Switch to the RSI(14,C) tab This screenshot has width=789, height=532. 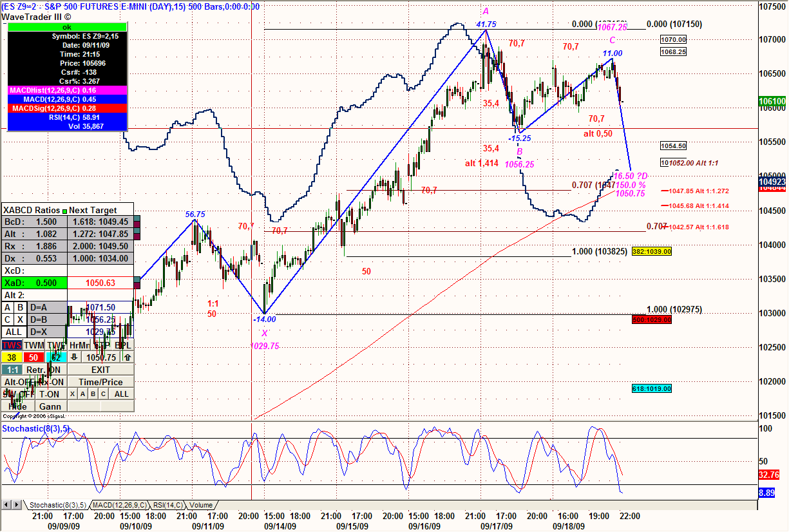(167, 505)
